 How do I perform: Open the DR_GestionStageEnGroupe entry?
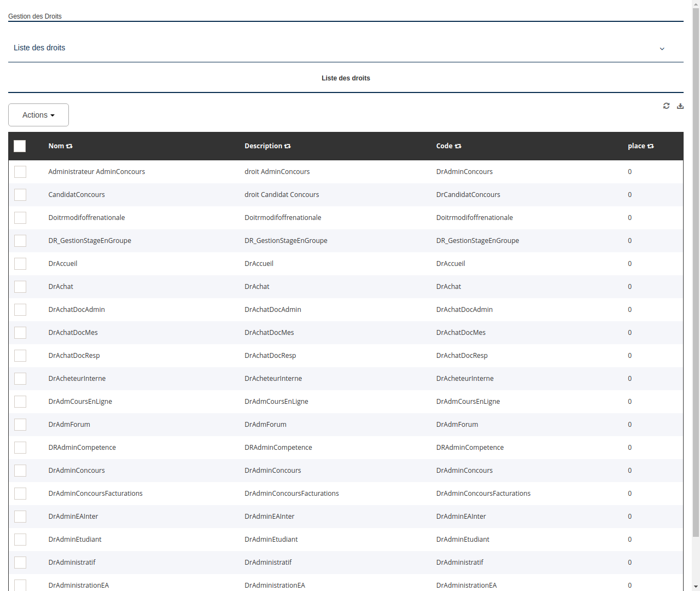pos(90,240)
